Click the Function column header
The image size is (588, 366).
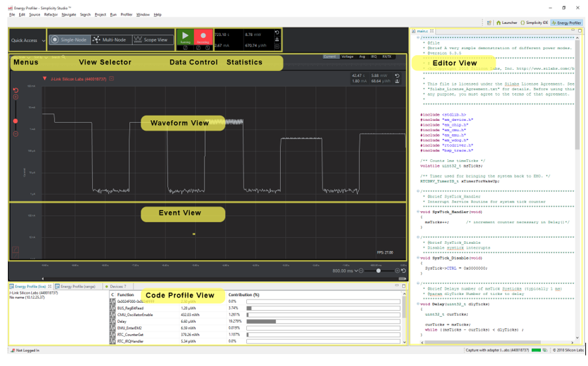click(x=125, y=295)
